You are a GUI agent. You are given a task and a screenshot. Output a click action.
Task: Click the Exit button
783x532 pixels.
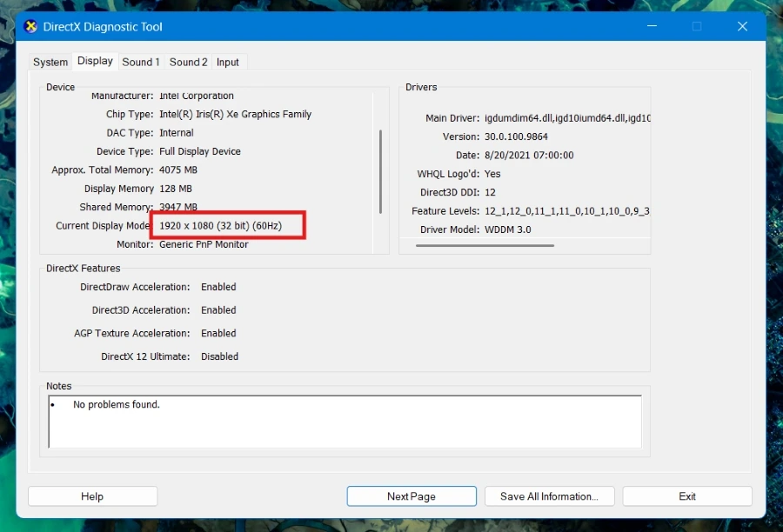pyautogui.click(x=687, y=496)
